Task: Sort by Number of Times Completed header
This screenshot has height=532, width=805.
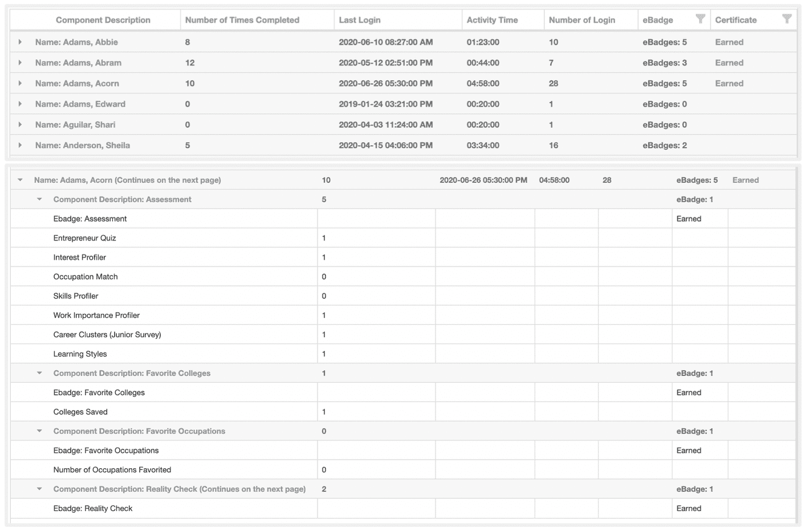Action: click(x=242, y=20)
